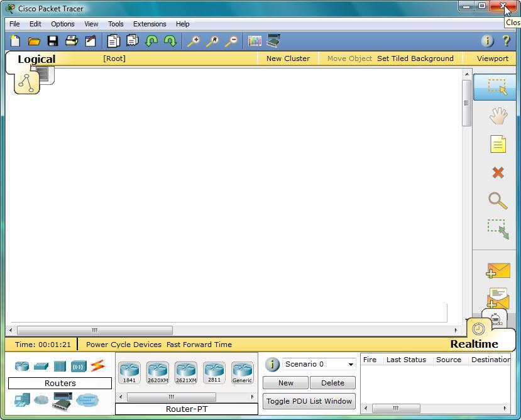
Task: Select the WAN Emulation cloud icon
Action: (x=41, y=400)
